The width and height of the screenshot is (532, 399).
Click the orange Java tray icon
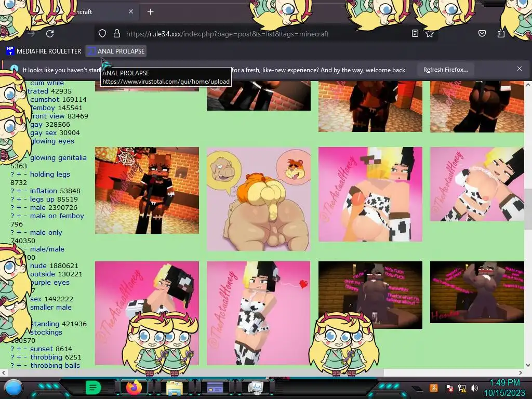(x=434, y=388)
